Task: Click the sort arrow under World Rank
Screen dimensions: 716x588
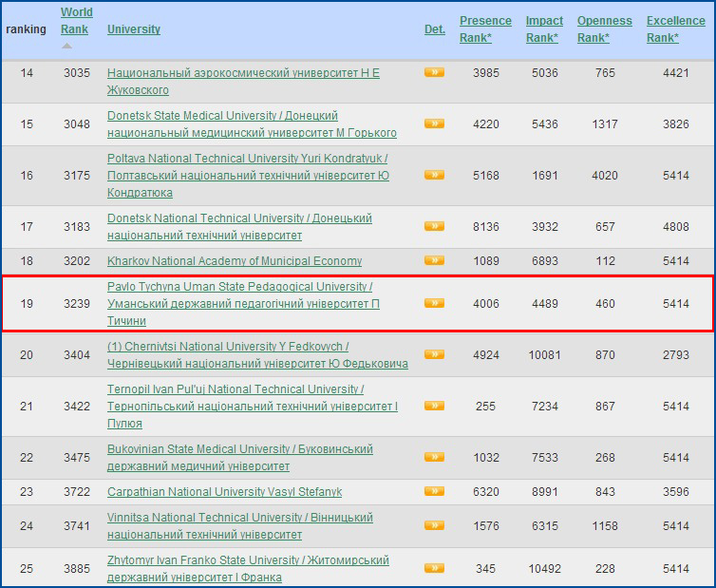Action: [67, 46]
